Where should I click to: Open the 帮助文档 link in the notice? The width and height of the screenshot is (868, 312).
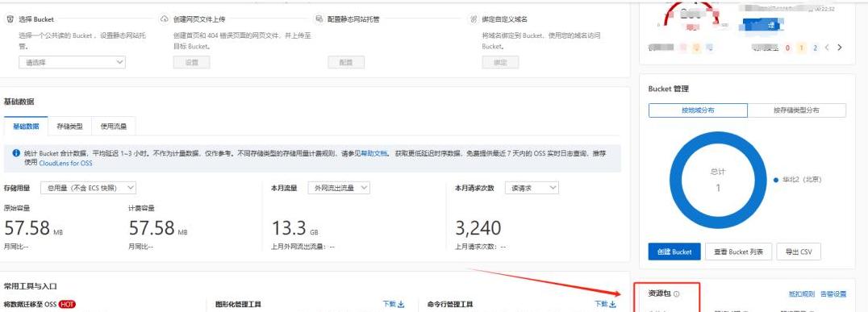374,153
